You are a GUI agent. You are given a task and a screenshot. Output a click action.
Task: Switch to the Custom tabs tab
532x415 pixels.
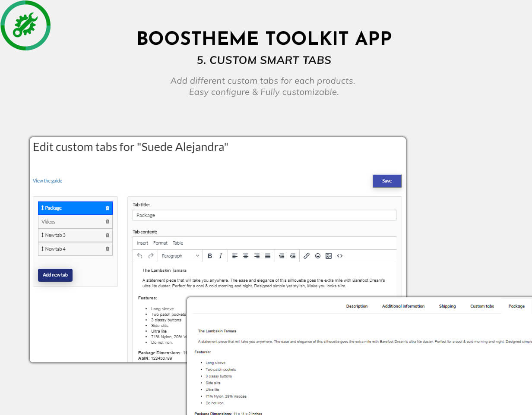482,306
